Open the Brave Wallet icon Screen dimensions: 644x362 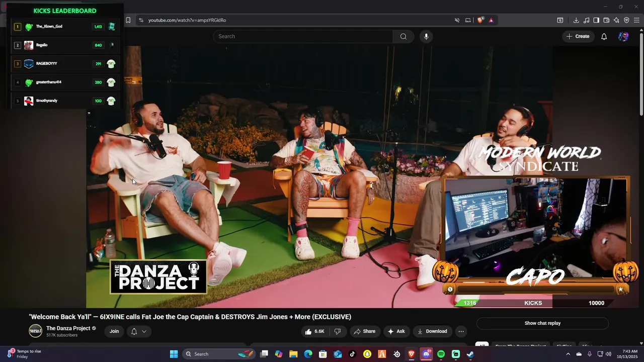[606, 20]
